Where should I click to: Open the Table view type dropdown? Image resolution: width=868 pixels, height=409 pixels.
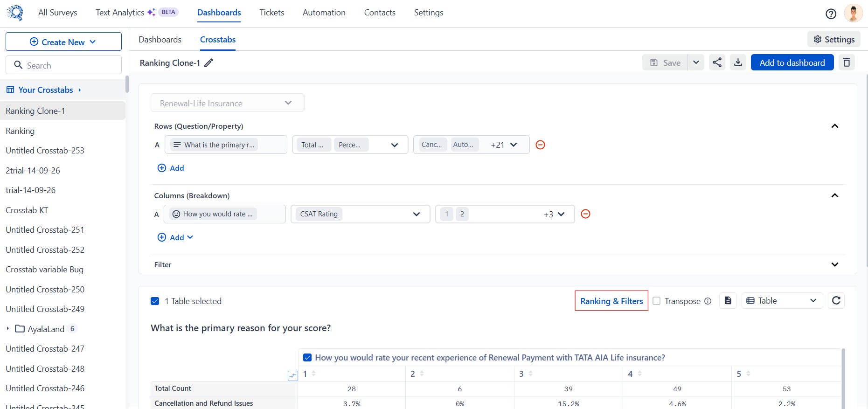[x=782, y=301]
